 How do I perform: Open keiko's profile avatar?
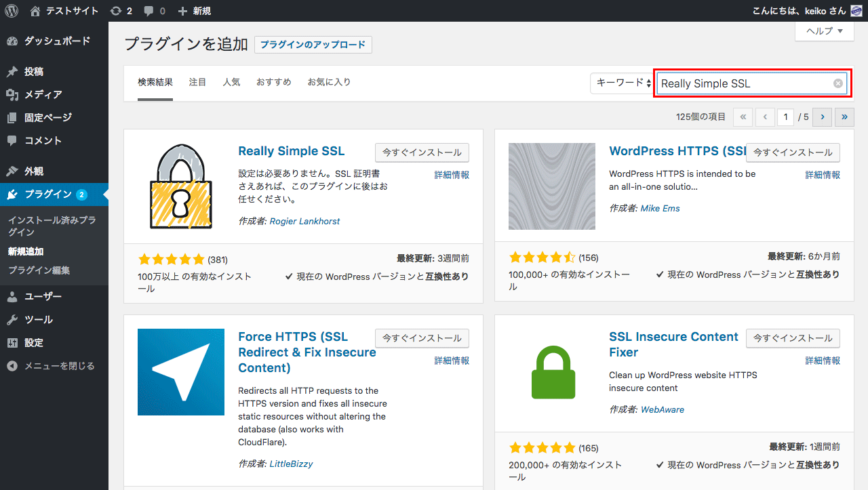[856, 11]
